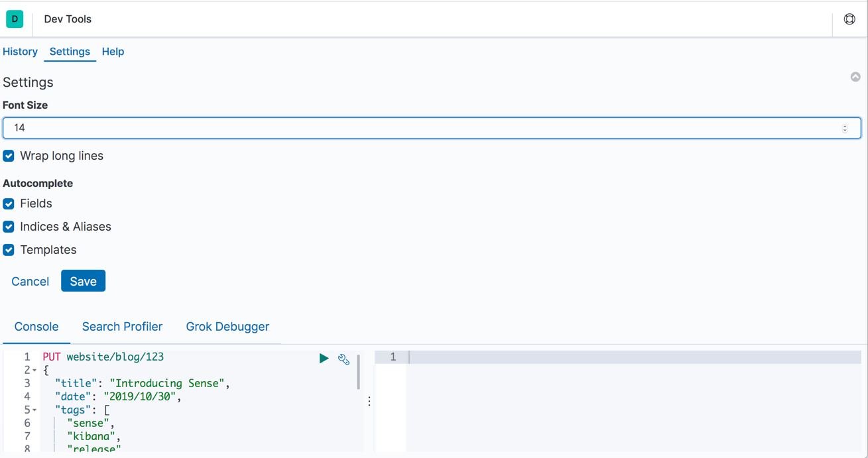Collapse settings panel with the up-arrow icon

tap(855, 77)
